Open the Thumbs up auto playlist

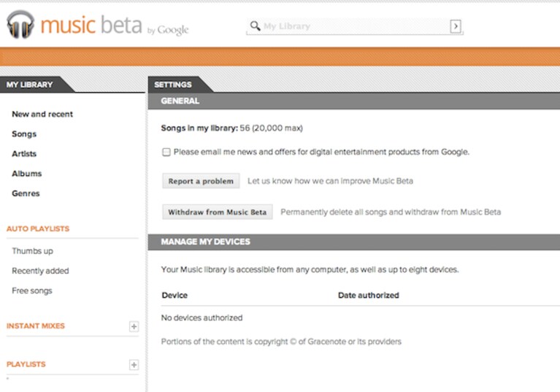coord(32,251)
